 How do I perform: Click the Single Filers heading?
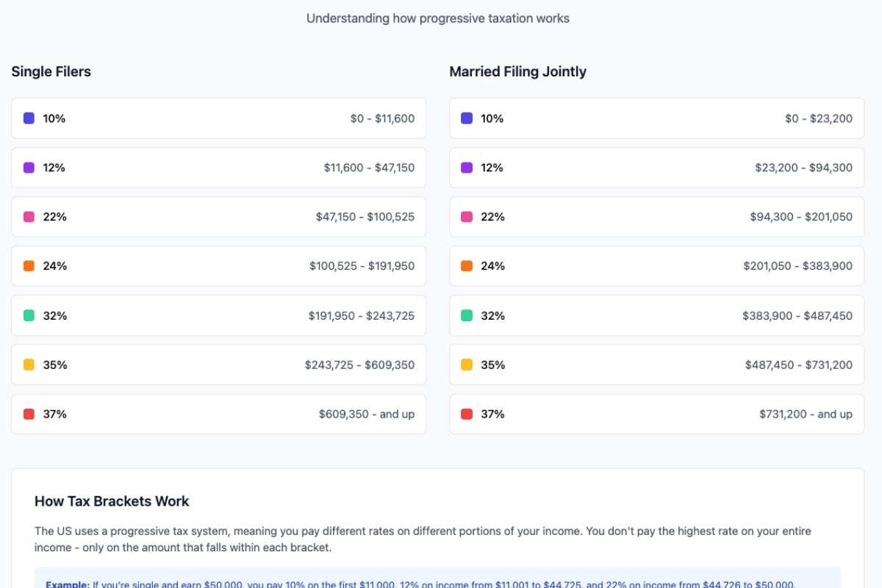point(51,71)
